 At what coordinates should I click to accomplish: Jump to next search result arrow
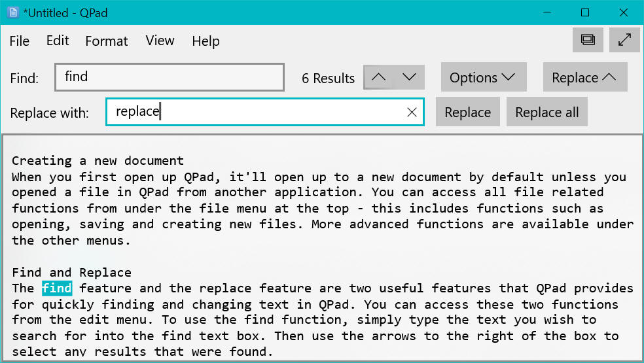(x=409, y=77)
